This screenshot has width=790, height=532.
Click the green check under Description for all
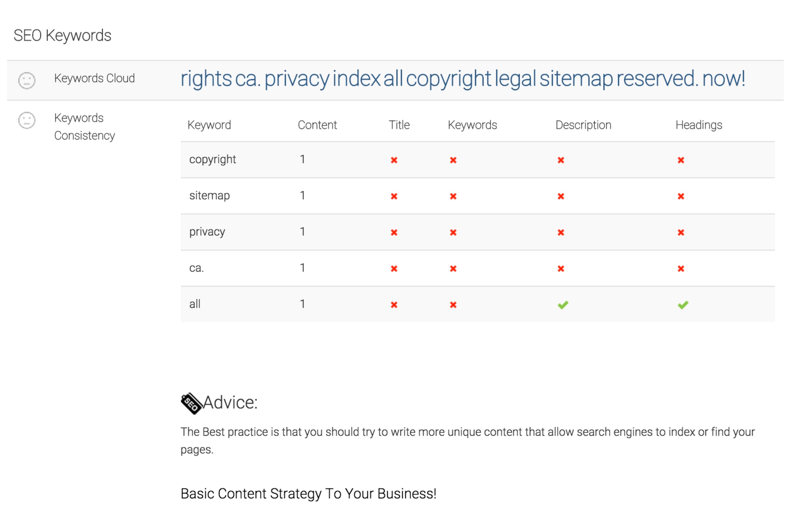[x=563, y=305]
